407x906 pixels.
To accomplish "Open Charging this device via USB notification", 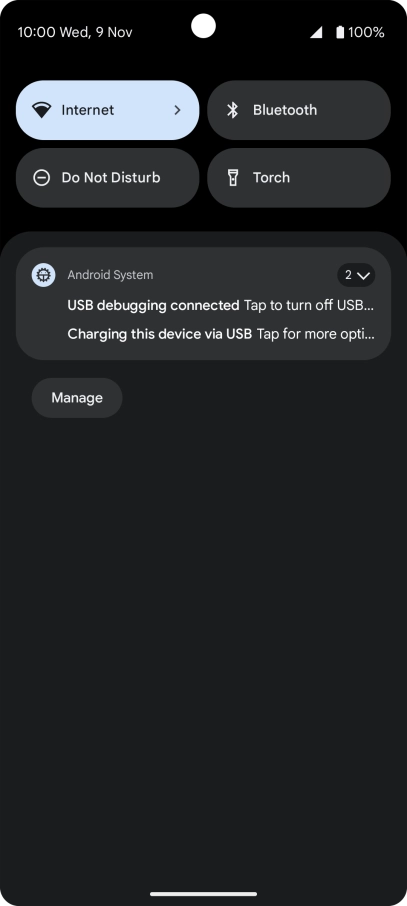I will 221,333.
